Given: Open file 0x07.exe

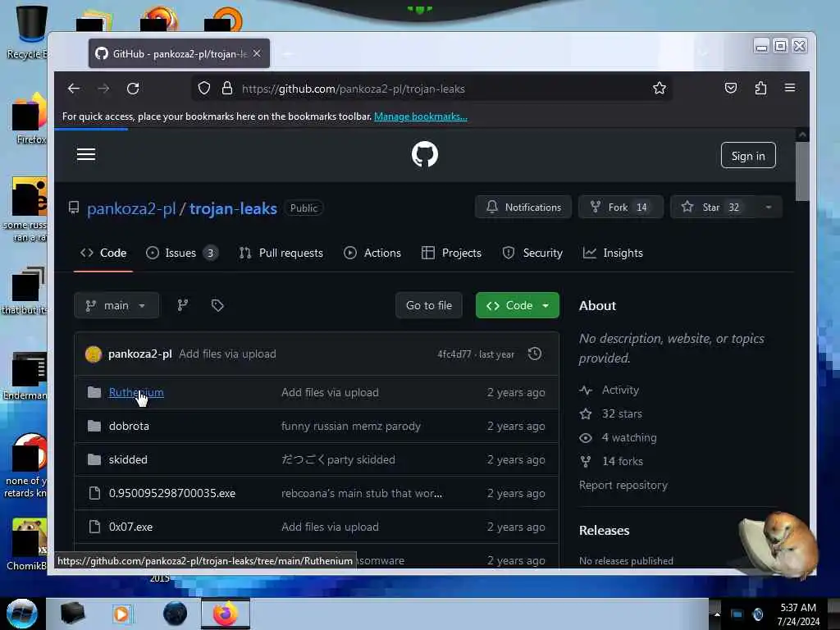Looking at the screenshot, I should click(130, 527).
